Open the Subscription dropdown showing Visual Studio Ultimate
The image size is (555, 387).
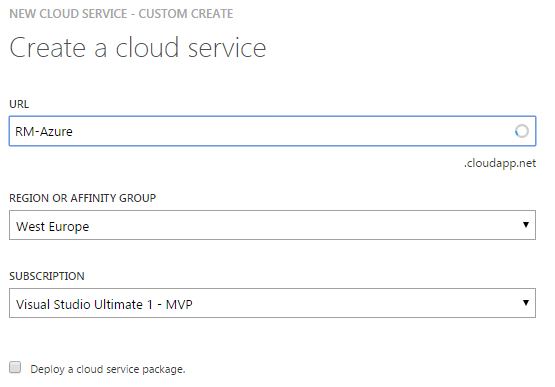click(x=272, y=303)
